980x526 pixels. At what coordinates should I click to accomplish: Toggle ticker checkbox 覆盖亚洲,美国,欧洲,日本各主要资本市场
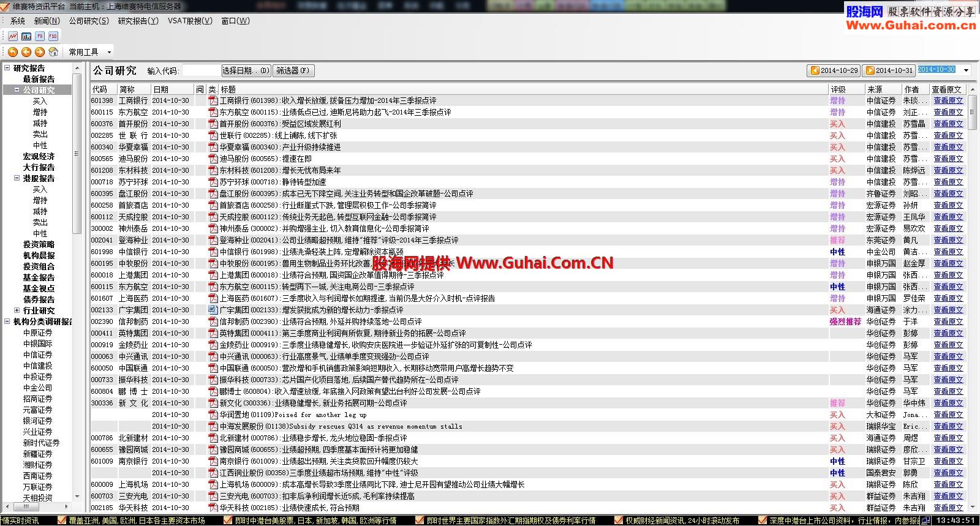pos(62,520)
